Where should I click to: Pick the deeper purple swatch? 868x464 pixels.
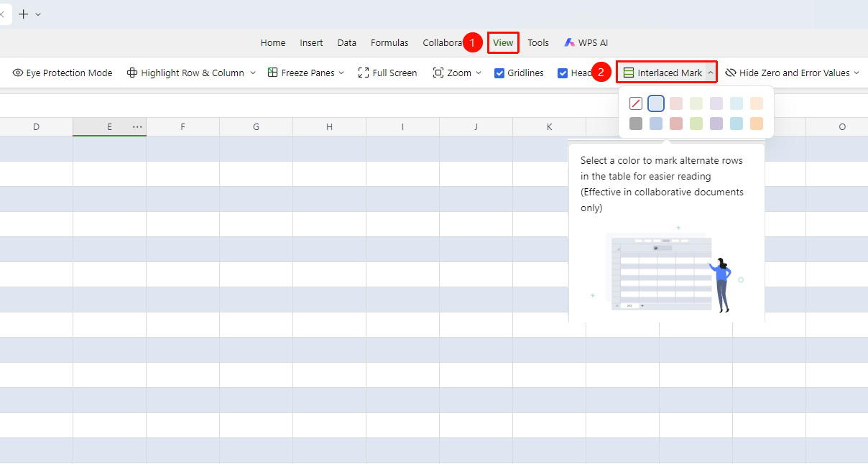click(x=716, y=124)
